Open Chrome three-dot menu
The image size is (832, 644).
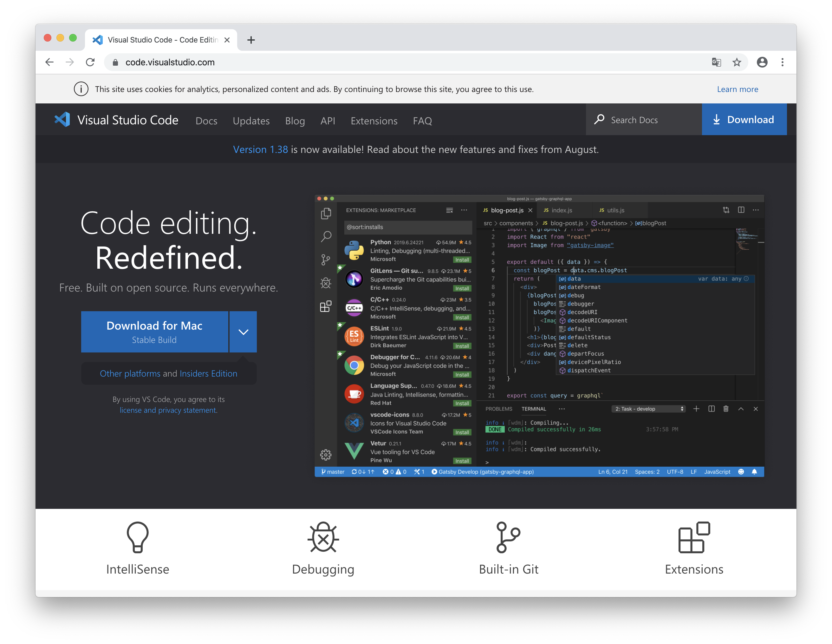pos(783,62)
